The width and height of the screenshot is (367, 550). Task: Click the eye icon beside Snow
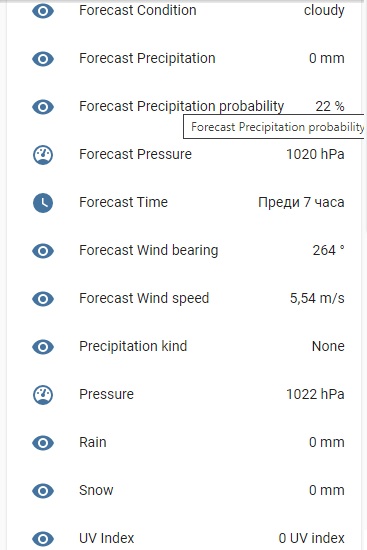(43, 491)
